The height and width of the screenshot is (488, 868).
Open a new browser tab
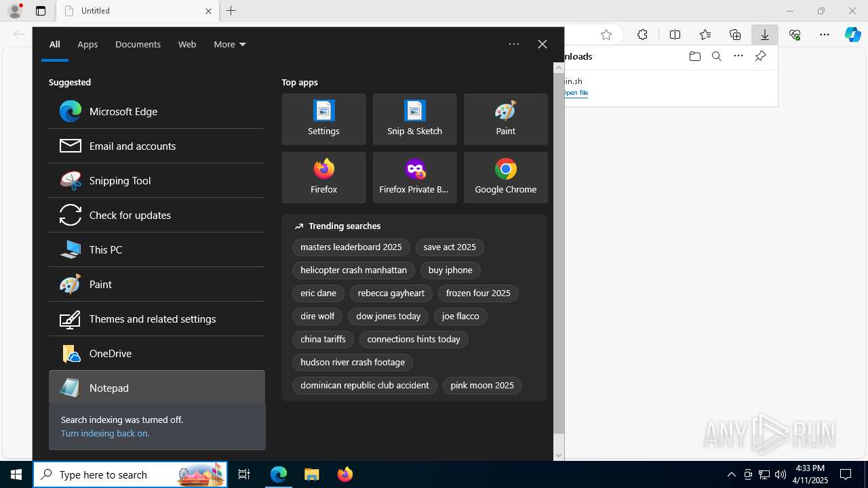(x=231, y=11)
